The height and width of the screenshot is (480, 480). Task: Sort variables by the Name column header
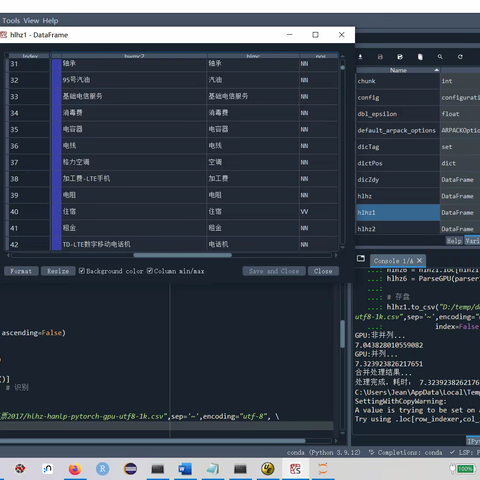point(398,70)
